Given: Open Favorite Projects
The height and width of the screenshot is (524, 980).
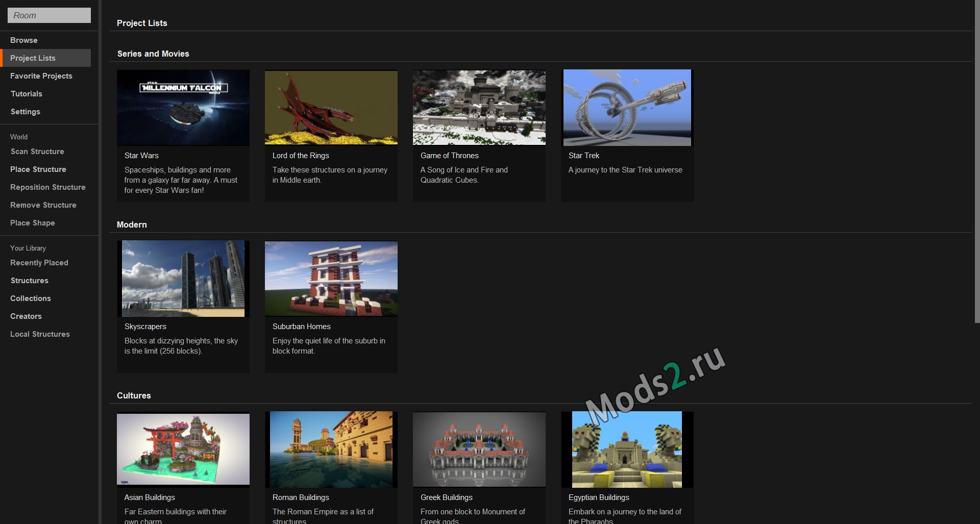Looking at the screenshot, I should tap(41, 76).
